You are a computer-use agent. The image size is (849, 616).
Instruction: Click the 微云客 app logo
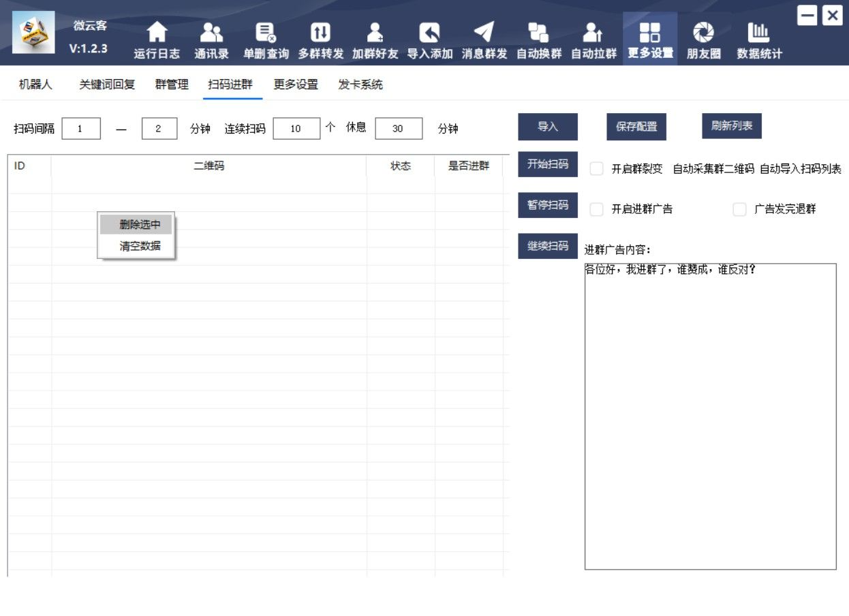click(x=33, y=32)
